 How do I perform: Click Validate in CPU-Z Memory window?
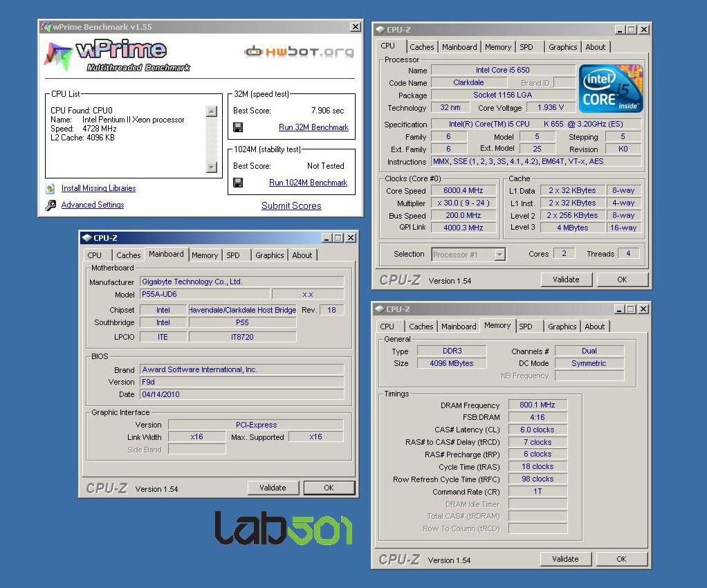(565, 559)
